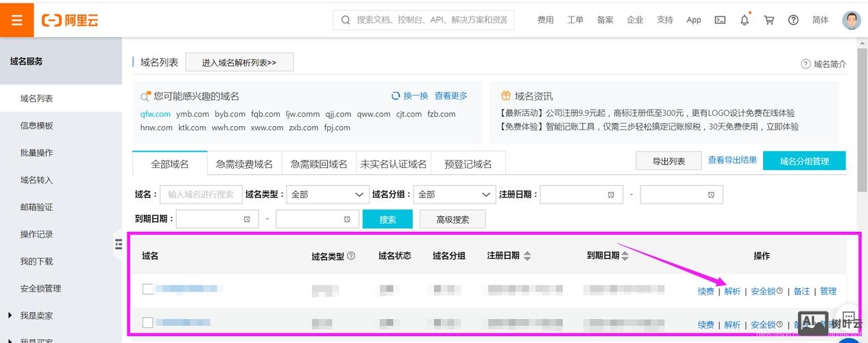Image resolution: width=868 pixels, height=343 pixels.
Task: Click 解析 link in the first row
Action: [x=732, y=292]
